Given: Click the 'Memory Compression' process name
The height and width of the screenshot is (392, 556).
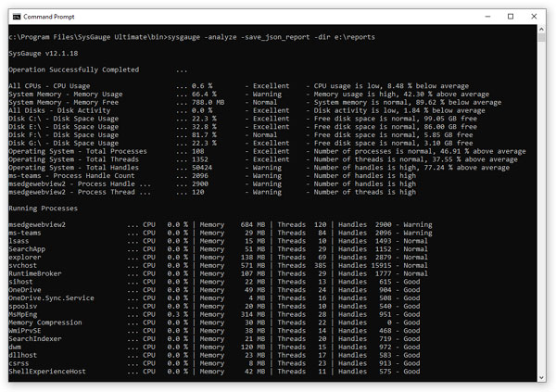Looking at the screenshot, I should tap(45, 322).
